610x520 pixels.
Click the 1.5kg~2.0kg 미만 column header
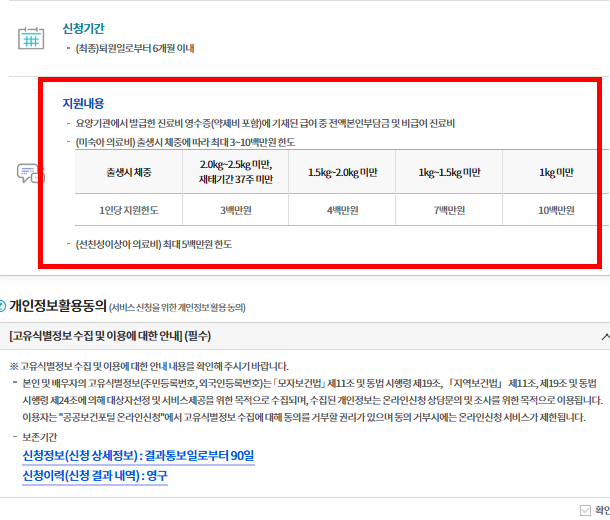[x=342, y=172]
